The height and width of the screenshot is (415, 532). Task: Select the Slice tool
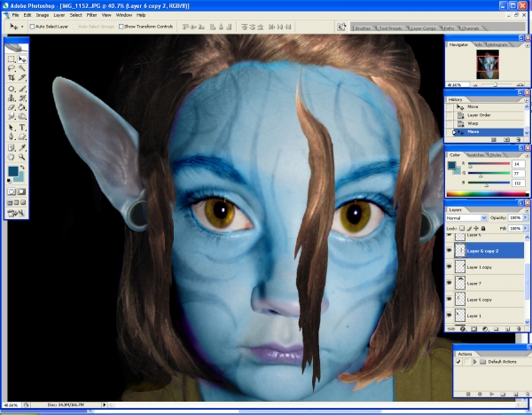pyautogui.click(x=22, y=77)
